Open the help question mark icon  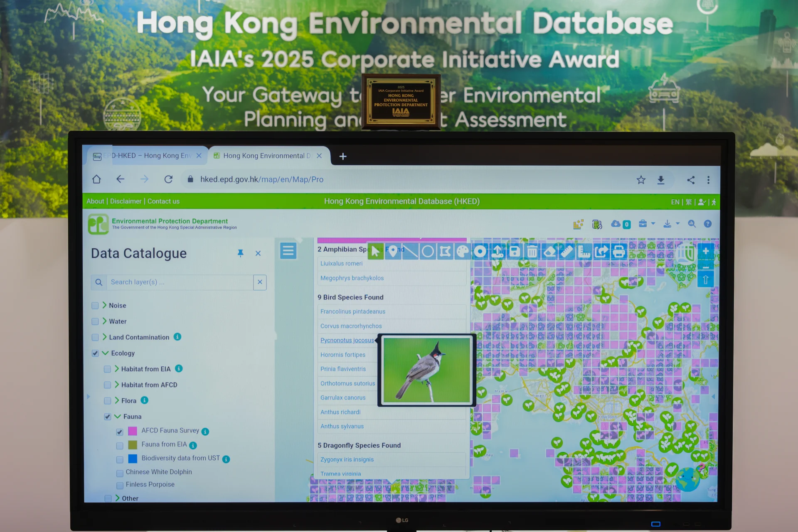coord(708,224)
